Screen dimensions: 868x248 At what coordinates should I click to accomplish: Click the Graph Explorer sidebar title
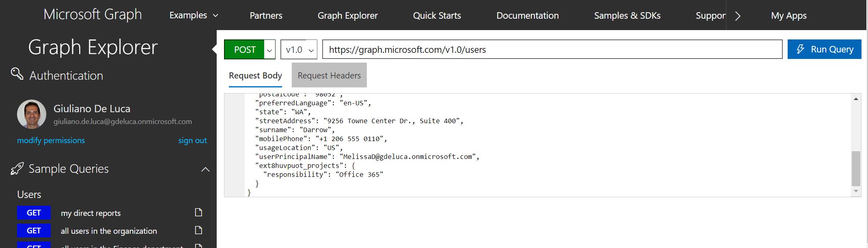click(93, 47)
